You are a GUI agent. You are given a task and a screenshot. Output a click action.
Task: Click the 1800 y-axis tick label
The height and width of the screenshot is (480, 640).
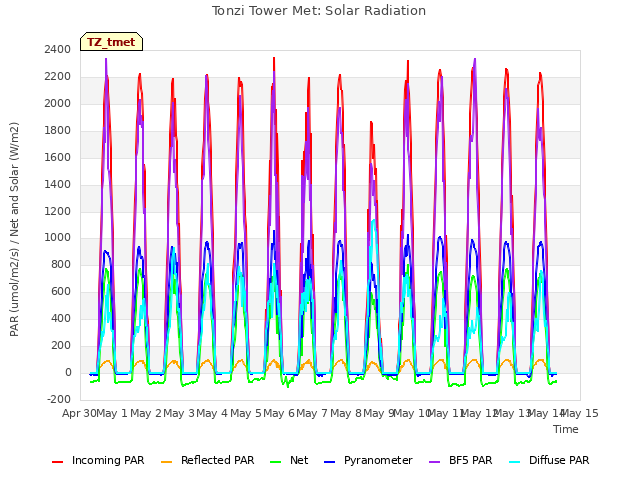58,130
